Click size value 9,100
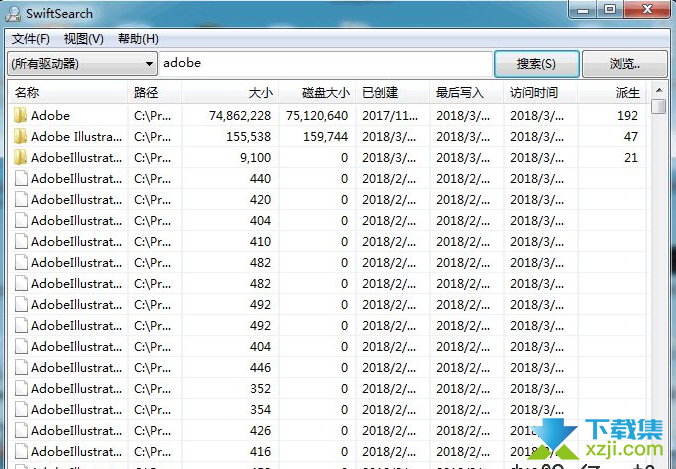 coord(256,158)
